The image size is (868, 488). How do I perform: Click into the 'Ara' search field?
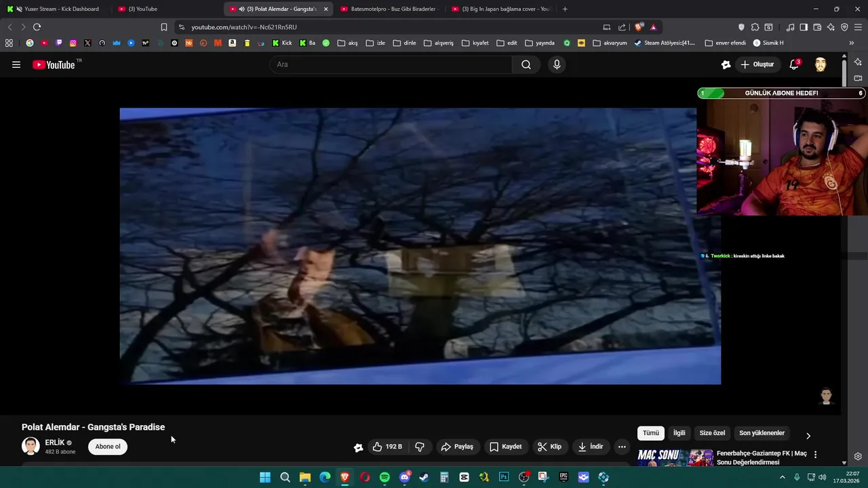pyautogui.click(x=392, y=64)
